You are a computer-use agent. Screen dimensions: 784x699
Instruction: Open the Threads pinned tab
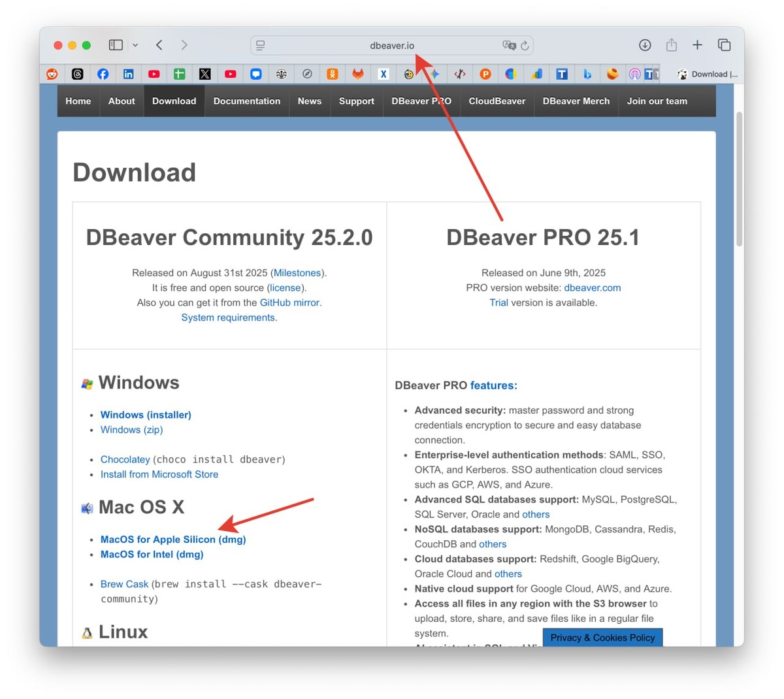[78, 74]
